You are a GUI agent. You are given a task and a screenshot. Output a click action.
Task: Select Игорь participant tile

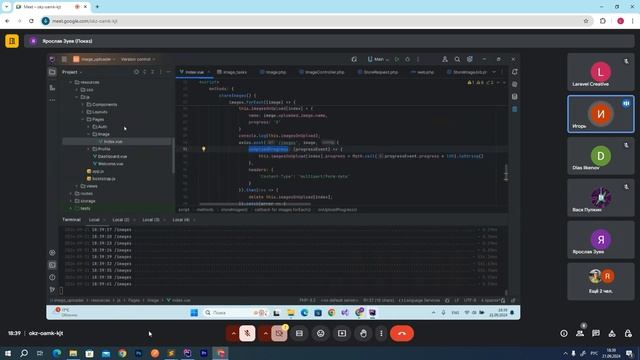click(601, 114)
